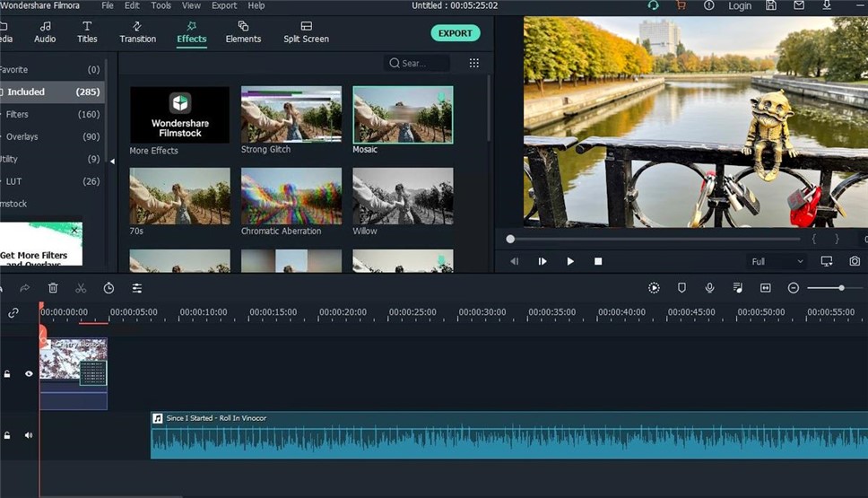Click the effects search field

tap(416, 63)
